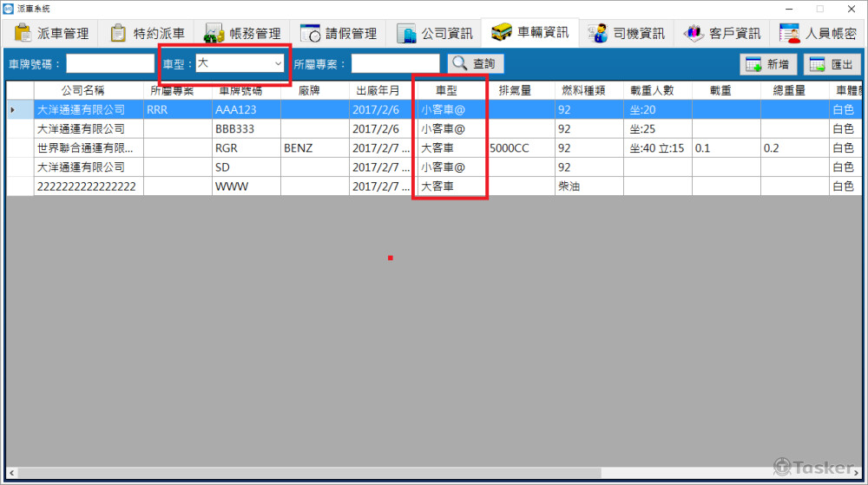This screenshot has height=485, width=868.
Task: Click the clipboard icon on 派車管理 tab
Action: coord(23,34)
